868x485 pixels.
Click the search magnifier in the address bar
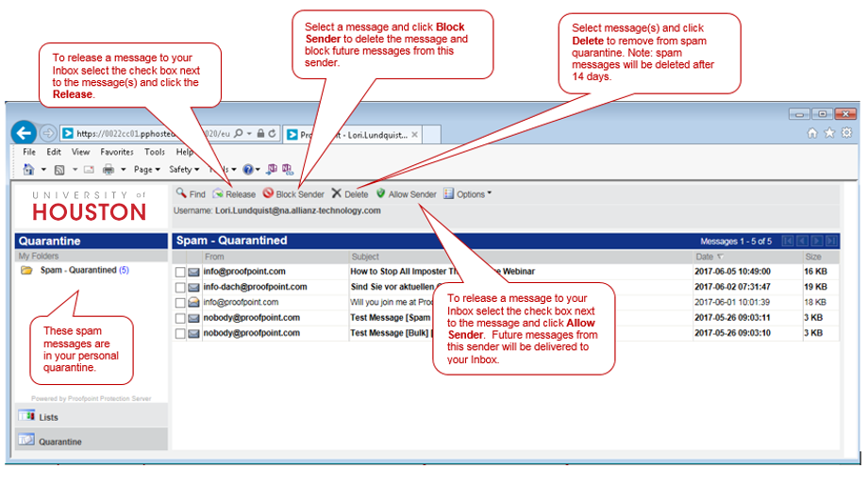point(238,133)
